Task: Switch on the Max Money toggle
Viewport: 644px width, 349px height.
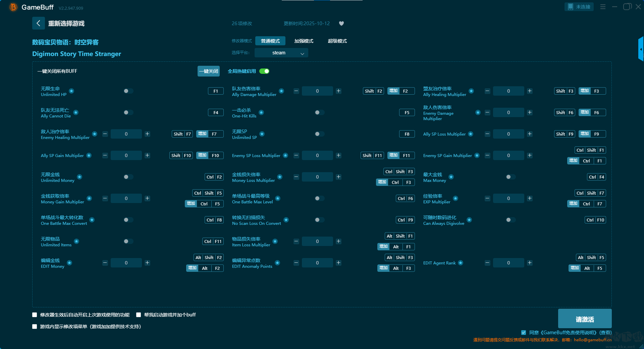Action: coord(511,177)
